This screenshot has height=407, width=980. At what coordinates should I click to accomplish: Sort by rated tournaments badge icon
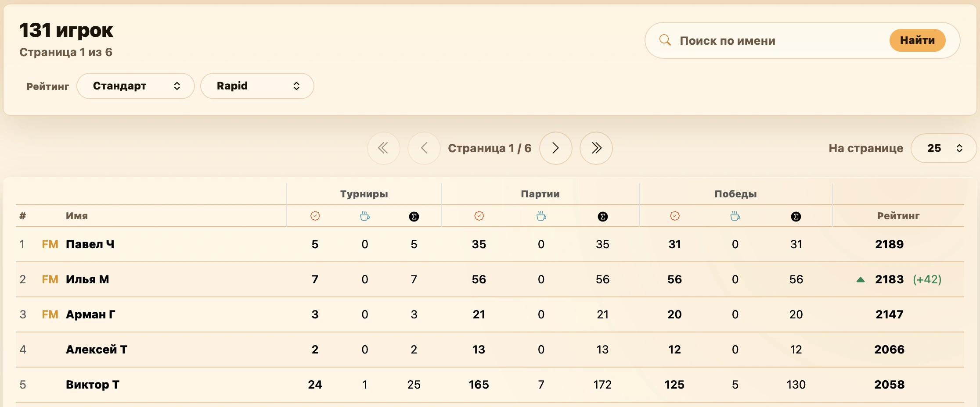click(315, 216)
